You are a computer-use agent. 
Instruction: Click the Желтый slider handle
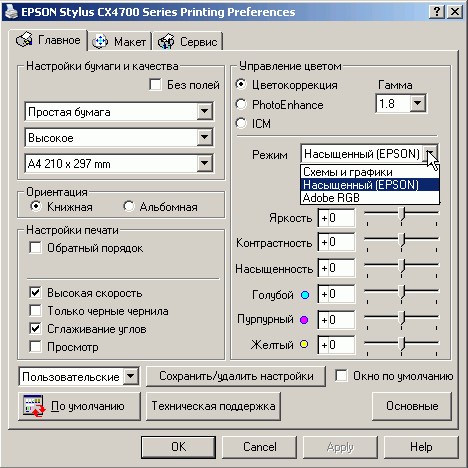pyautogui.click(x=402, y=343)
